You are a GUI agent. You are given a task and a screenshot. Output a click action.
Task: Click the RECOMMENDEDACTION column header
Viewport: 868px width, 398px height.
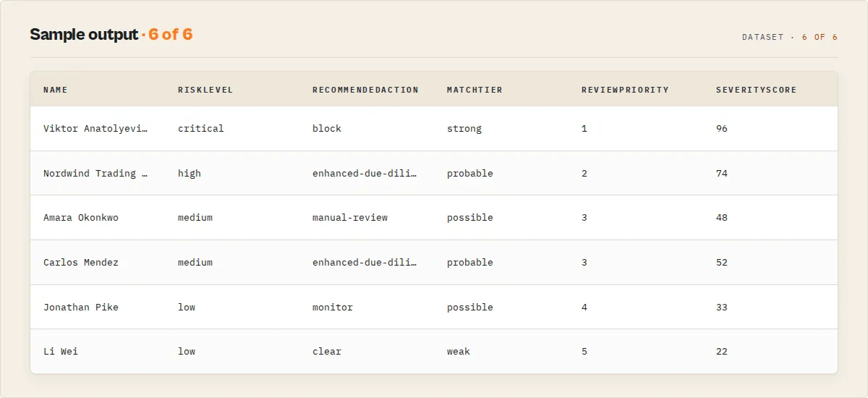(x=365, y=90)
